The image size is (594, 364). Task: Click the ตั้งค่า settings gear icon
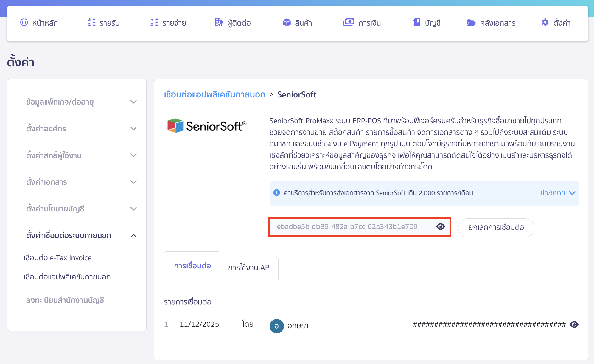click(x=545, y=22)
